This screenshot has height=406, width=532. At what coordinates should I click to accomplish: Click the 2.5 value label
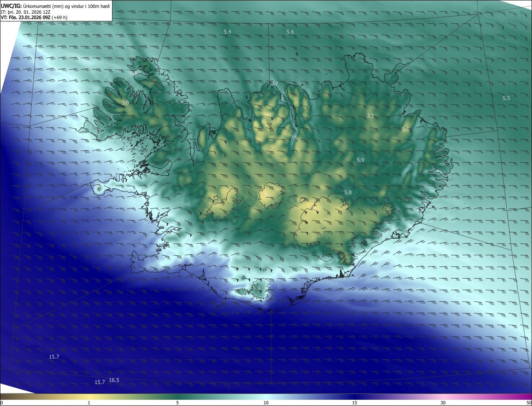pos(406,130)
